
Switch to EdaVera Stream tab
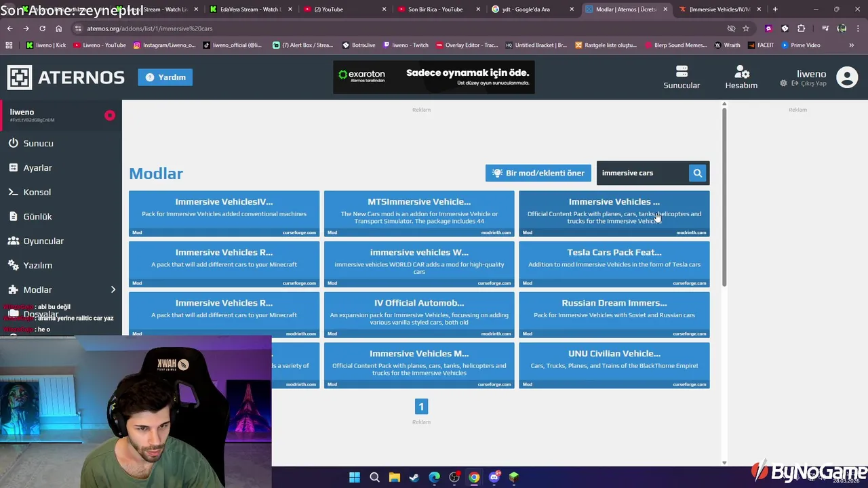(252, 9)
